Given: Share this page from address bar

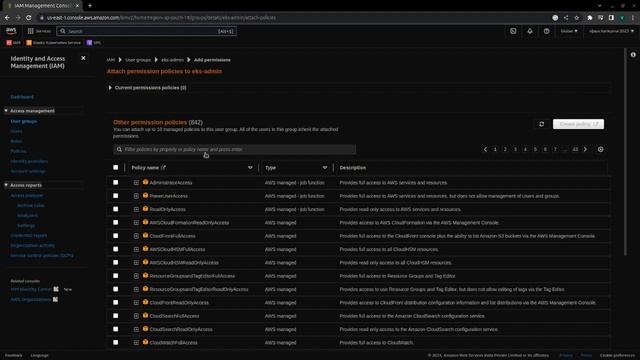Looking at the screenshot, I should (566, 18).
